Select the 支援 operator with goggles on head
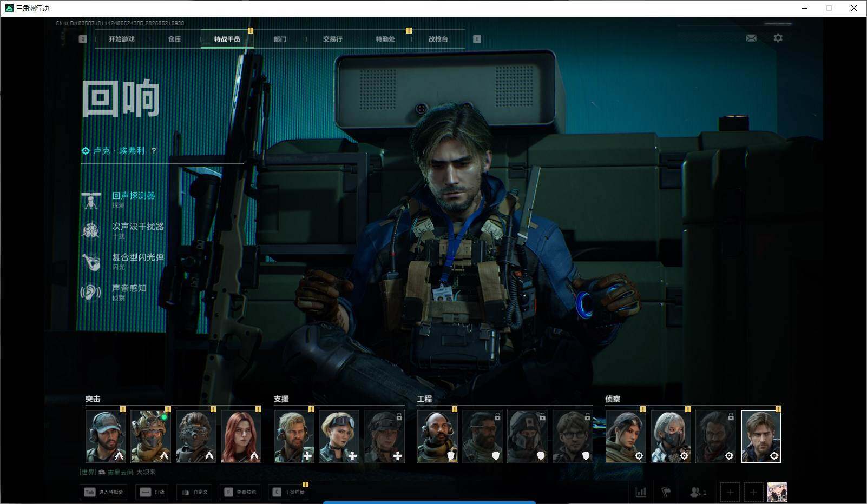Screen dimensions: 867x504 point(339,436)
